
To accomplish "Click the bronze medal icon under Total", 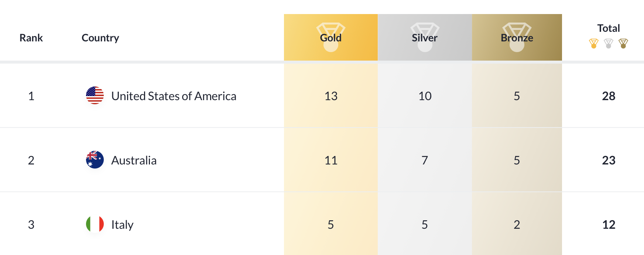I will point(623,44).
